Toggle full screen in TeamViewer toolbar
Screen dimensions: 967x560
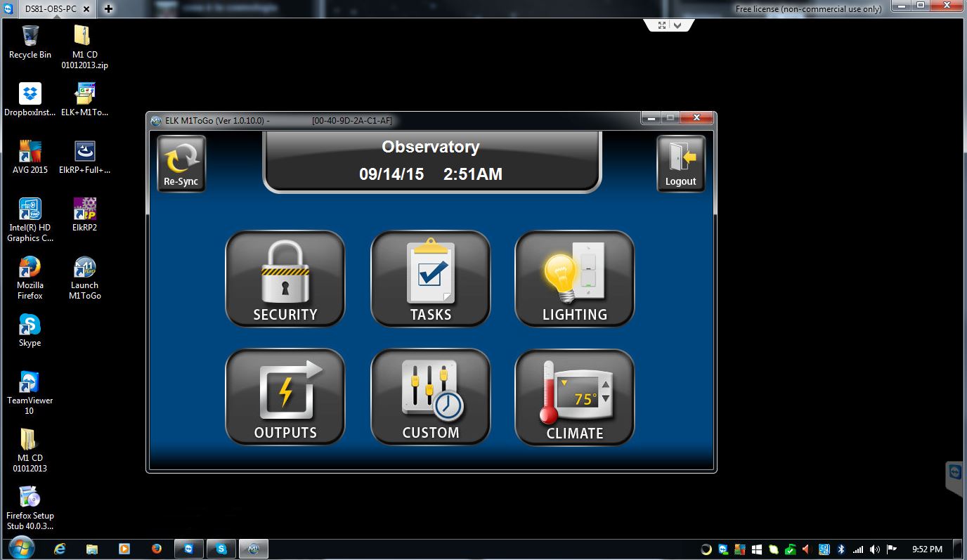661,25
